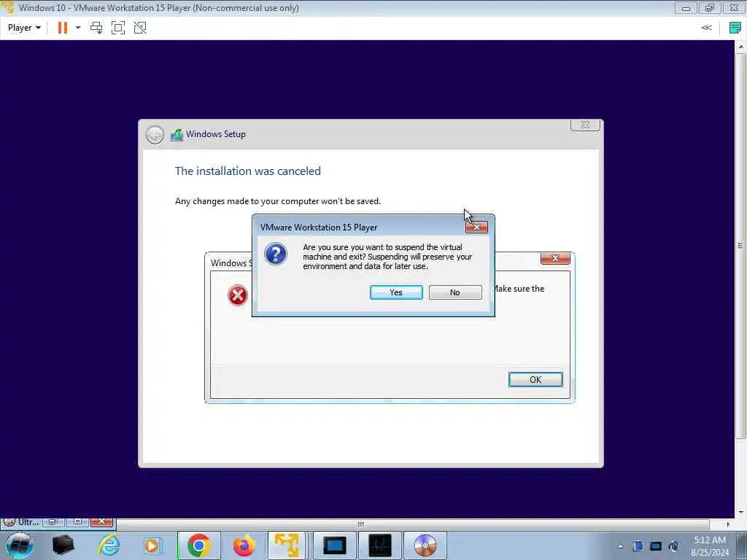
Task: Select the VMware Player taskbar button
Action: 286,545
